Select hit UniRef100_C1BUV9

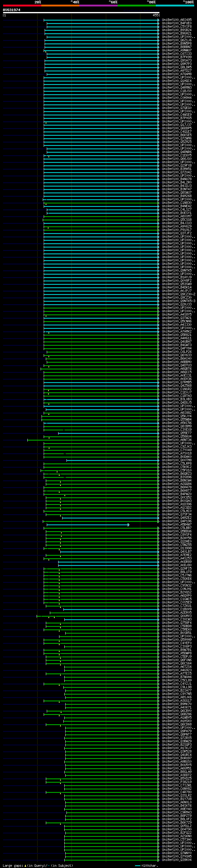(x=177, y=609)
